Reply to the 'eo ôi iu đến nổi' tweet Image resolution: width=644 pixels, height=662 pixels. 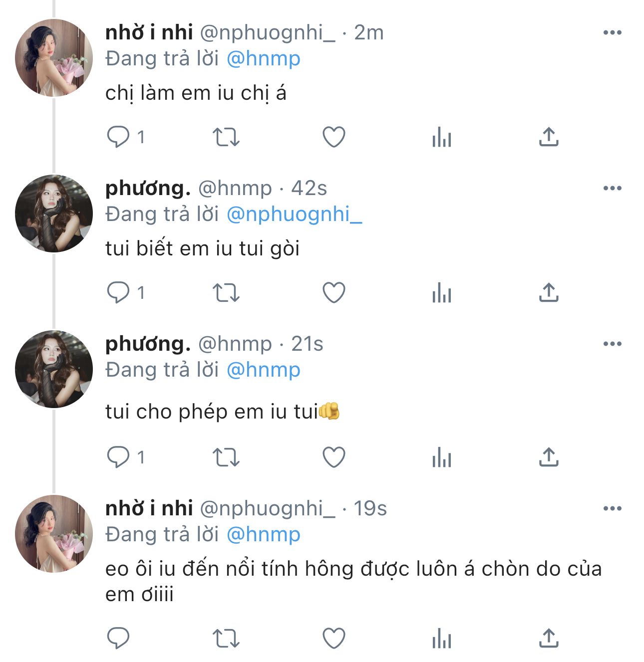point(118,638)
